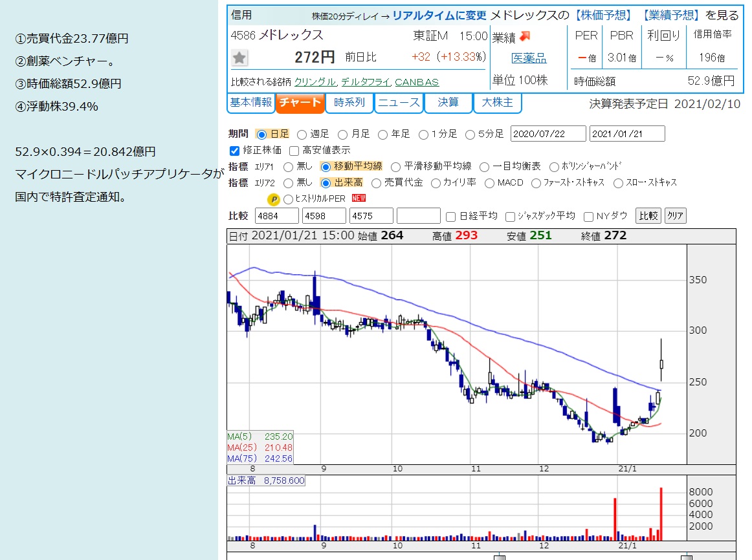The image size is (752, 560).
Task: Click the 時価総額 52.9億円 value in header
Action: pos(711,80)
